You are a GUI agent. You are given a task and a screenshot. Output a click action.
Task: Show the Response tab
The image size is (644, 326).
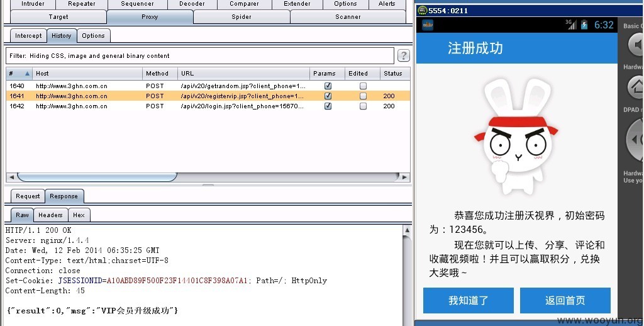(64, 196)
